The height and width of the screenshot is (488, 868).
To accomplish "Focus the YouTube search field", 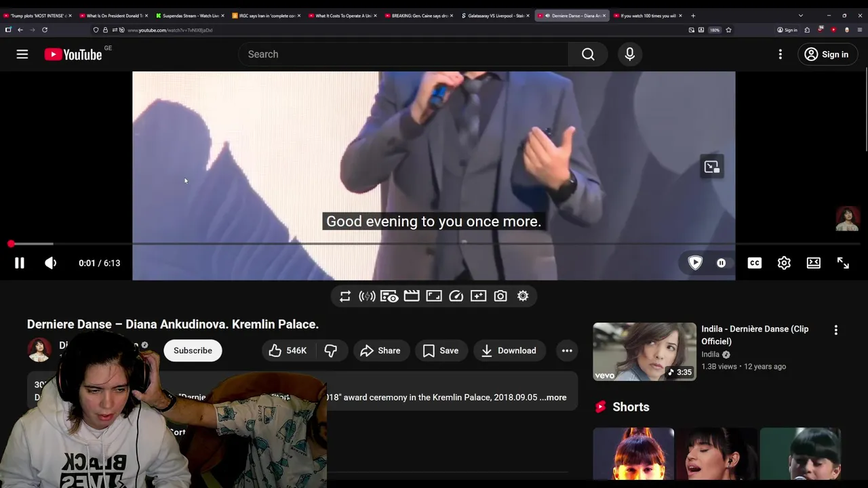I will 403,54.
